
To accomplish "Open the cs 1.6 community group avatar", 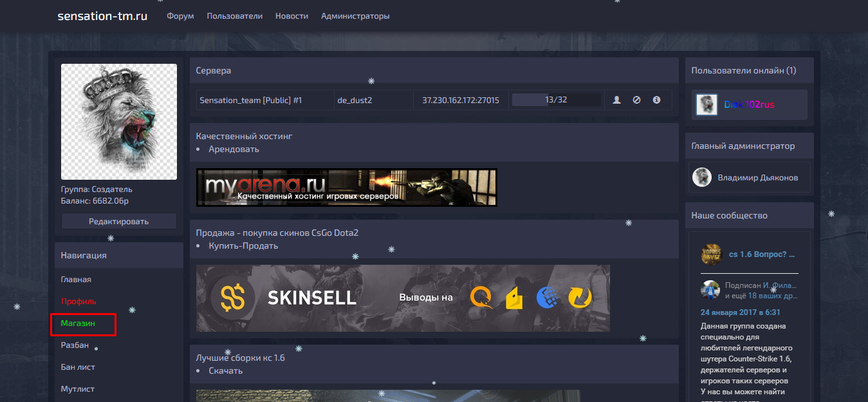I will (x=711, y=254).
